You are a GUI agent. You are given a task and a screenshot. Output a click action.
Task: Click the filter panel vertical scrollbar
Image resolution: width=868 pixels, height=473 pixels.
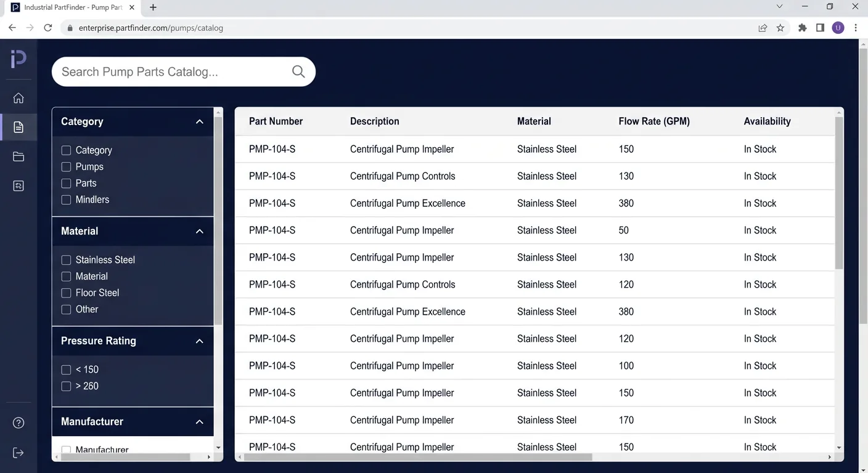click(218, 220)
